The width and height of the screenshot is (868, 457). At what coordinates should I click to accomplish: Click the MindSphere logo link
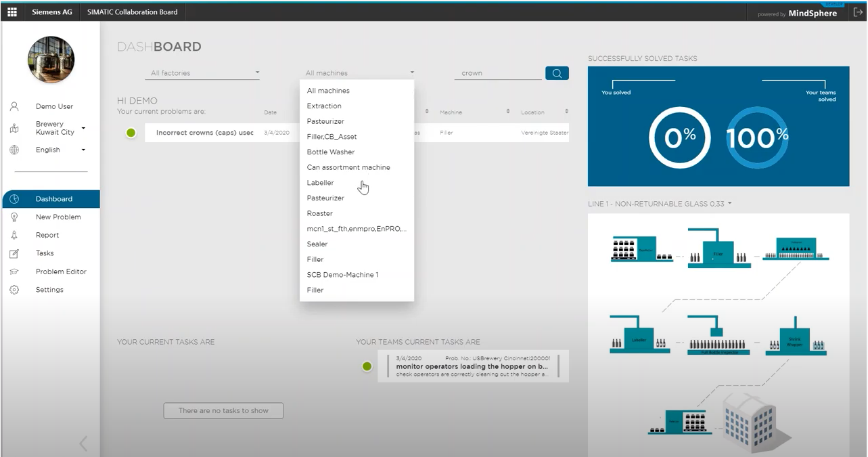click(x=813, y=14)
